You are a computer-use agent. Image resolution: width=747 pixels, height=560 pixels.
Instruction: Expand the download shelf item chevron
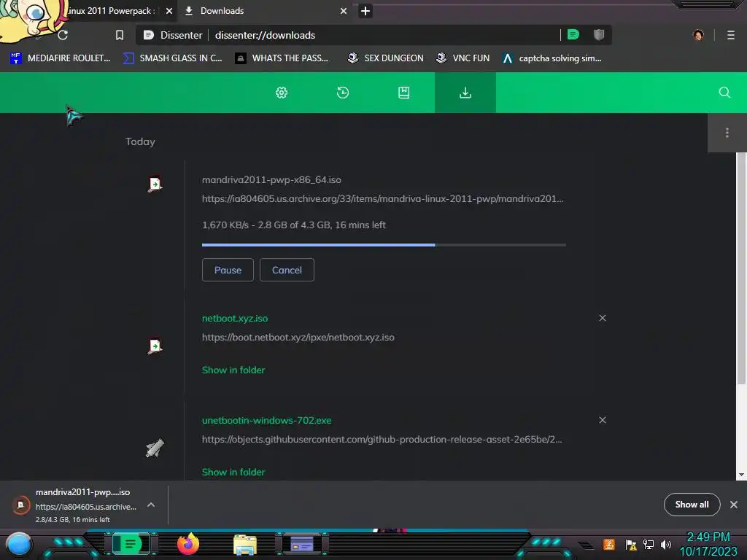click(x=151, y=505)
